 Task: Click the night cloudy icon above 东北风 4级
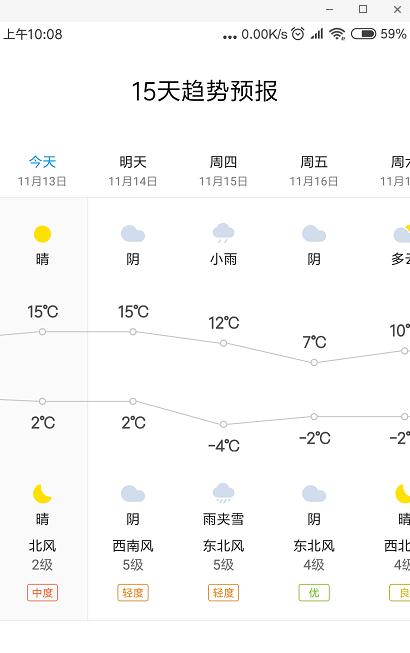[x=314, y=494]
